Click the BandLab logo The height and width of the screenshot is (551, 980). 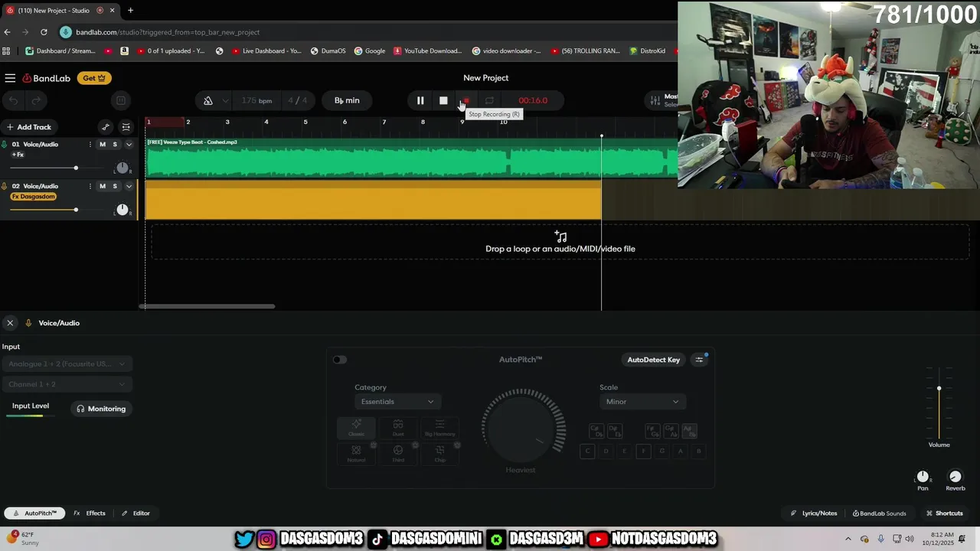pyautogui.click(x=46, y=78)
